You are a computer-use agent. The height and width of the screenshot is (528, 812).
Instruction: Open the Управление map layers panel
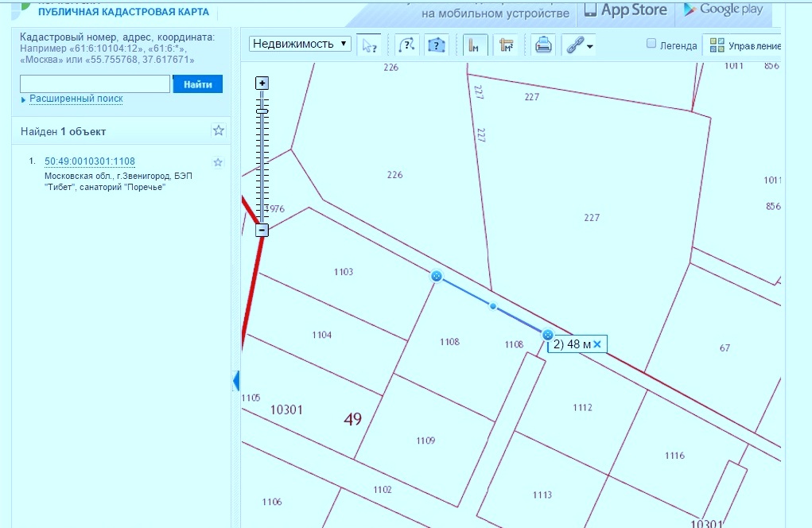[x=744, y=45]
